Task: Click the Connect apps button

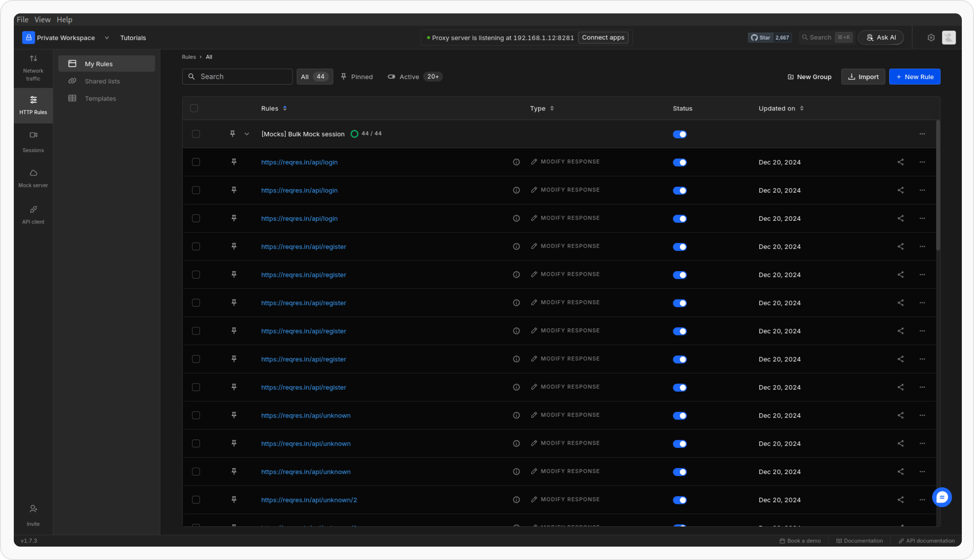Action: (x=603, y=38)
